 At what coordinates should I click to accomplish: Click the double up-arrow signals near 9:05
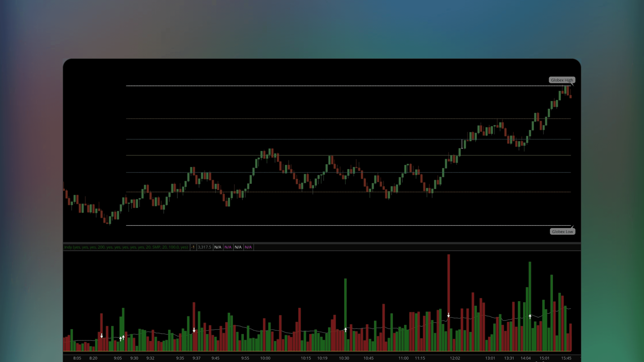coord(122,338)
